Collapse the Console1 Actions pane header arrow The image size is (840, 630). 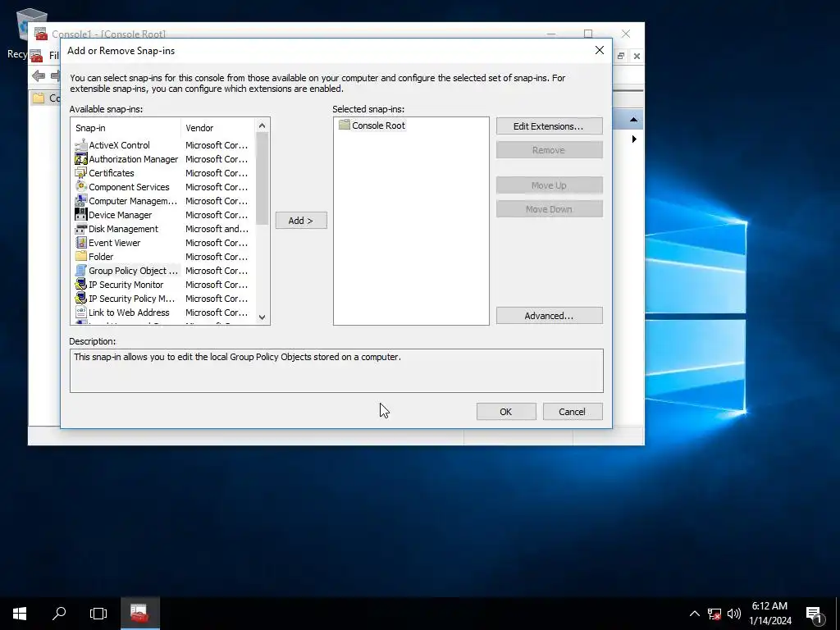click(634, 120)
